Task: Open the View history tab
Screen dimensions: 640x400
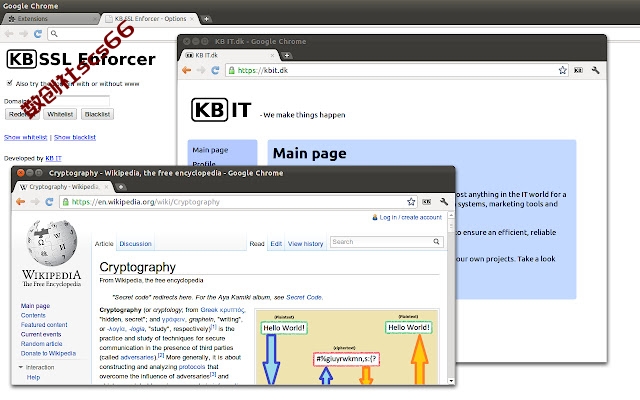Action: coord(305,244)
